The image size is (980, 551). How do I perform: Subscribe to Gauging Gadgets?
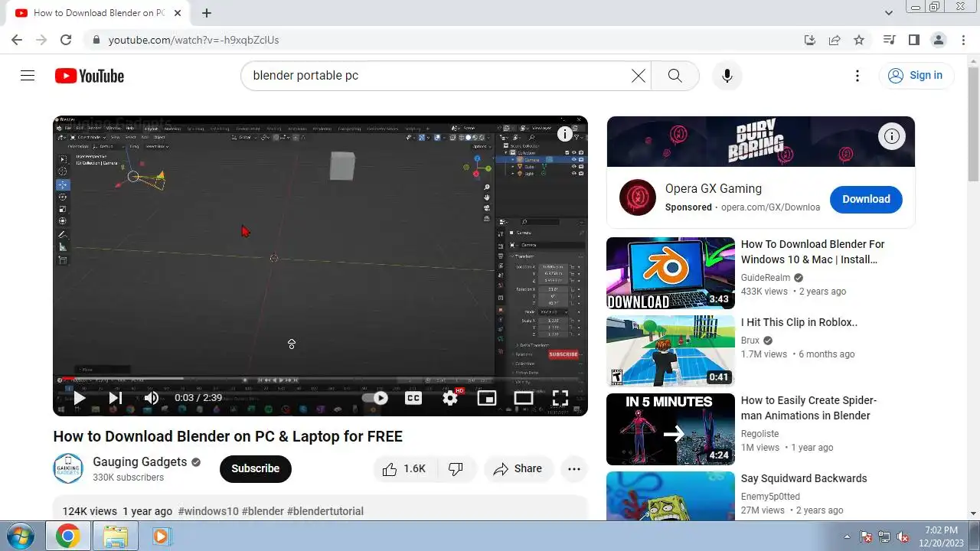click(256, 469)
